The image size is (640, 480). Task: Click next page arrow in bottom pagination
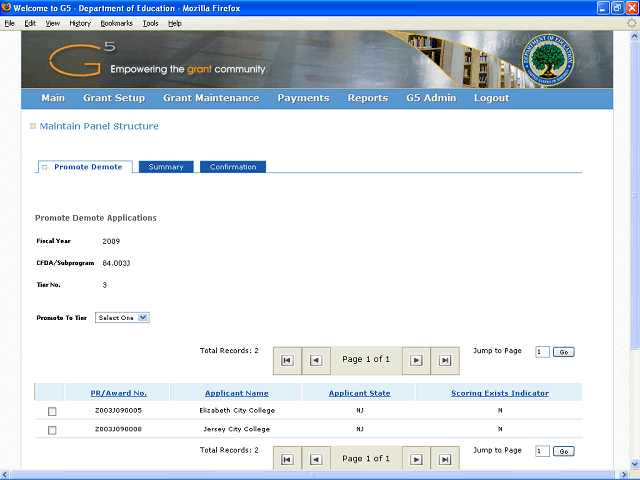coord(416,460)
